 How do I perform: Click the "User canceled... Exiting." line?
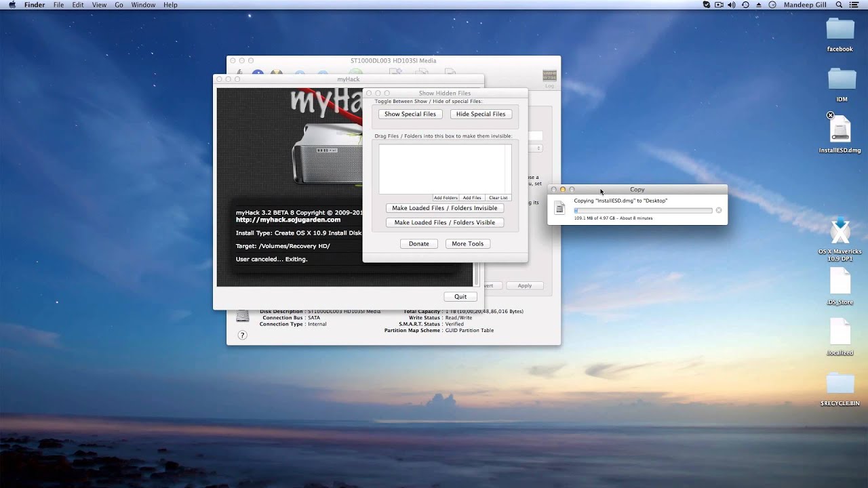271,259
